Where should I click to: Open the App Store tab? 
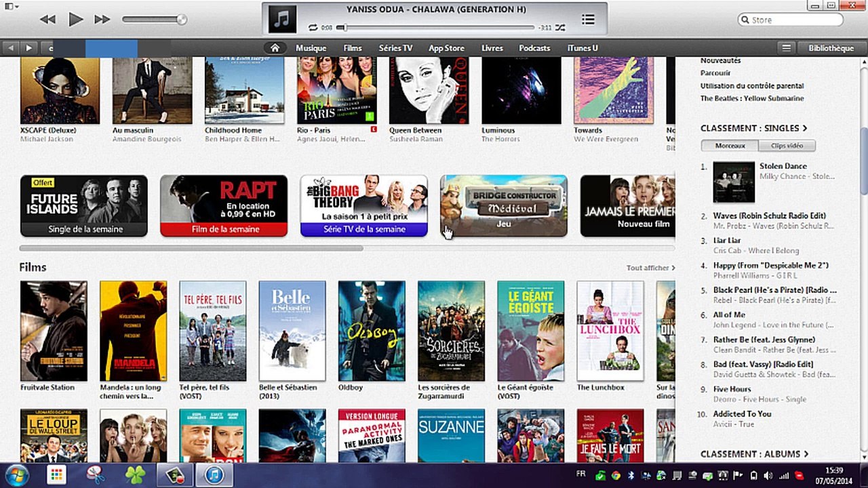click(x=446, y=48)
